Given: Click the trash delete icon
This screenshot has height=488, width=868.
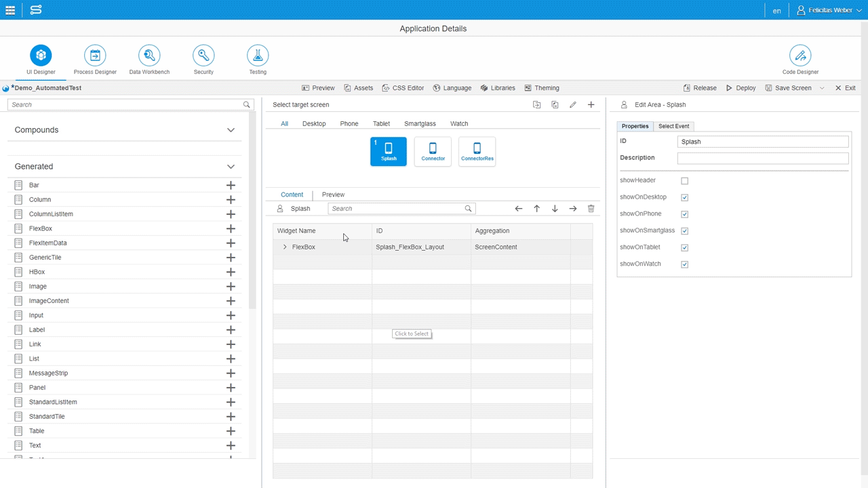Looking at the screenshot, I should click(591, 209).
